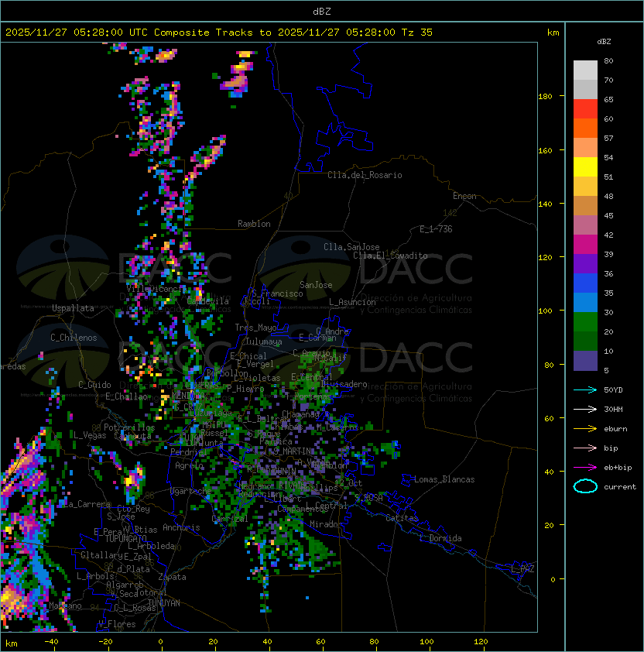
Task: Select the red 65 dBZ legend swatch
Action: pyautogui.click(x=585, y=109)
